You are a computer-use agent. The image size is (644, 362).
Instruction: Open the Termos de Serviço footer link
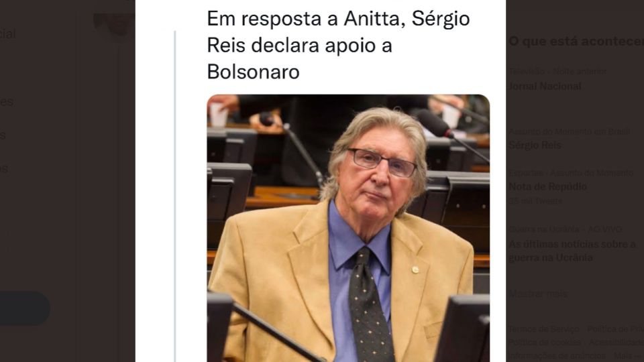tap(544, 329)
